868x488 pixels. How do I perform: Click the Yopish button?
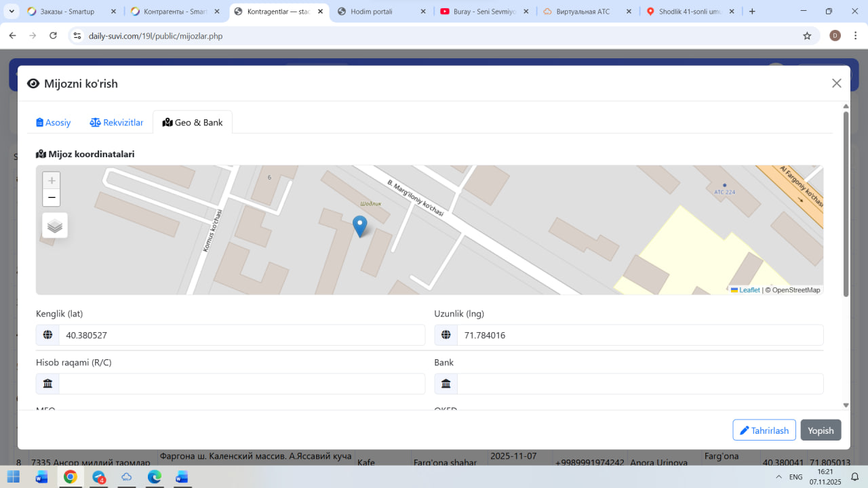click(821, 430)
